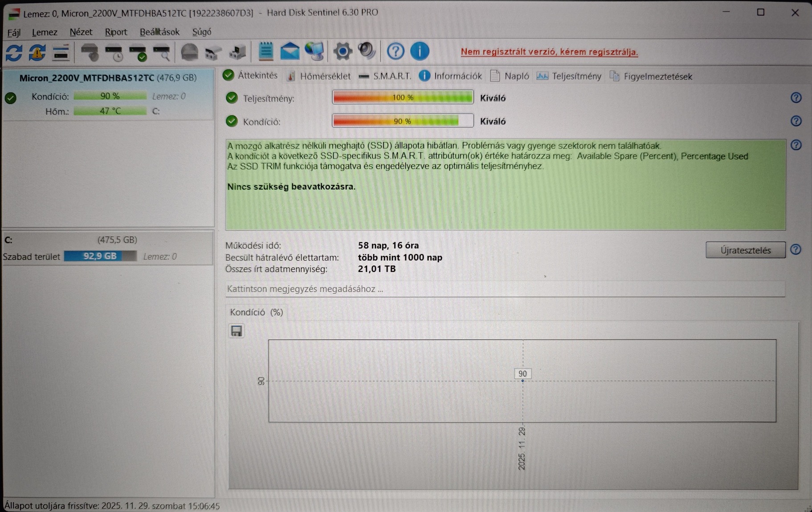Screen dimensions: 812x512
Task: Switch to the Hőmérséklet tab
Action: click(x=318, y=76)
